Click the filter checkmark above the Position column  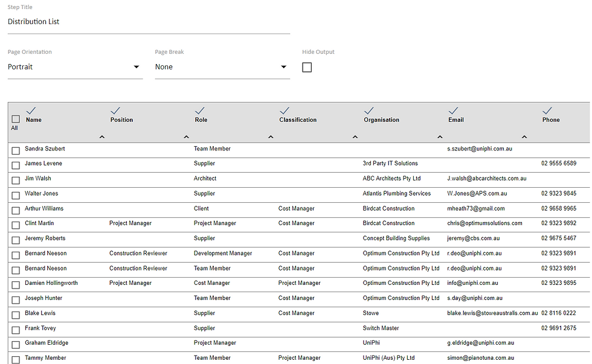pos(116,109)
